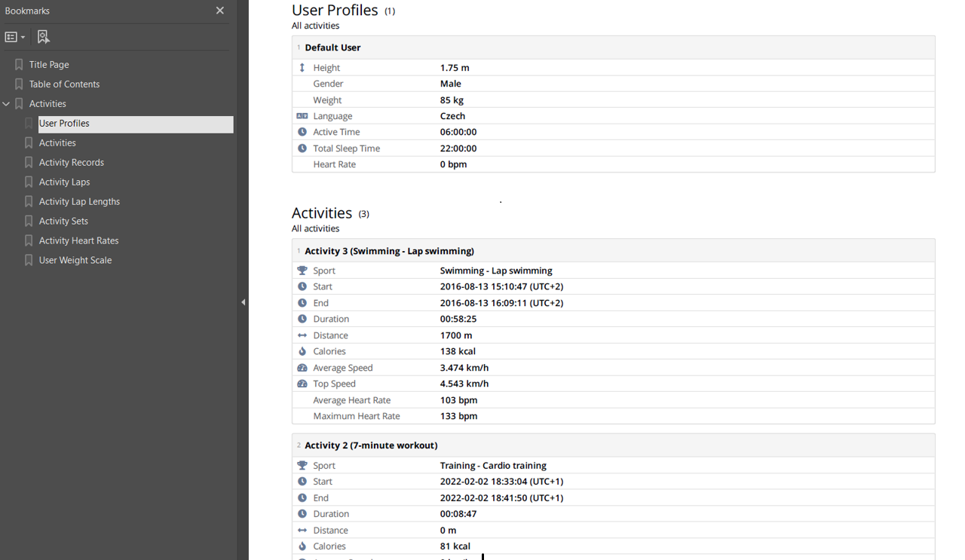Go to Table of Contents bookmark
The height and width of the screenshot is (560, 965).
(x=64, y=84)
